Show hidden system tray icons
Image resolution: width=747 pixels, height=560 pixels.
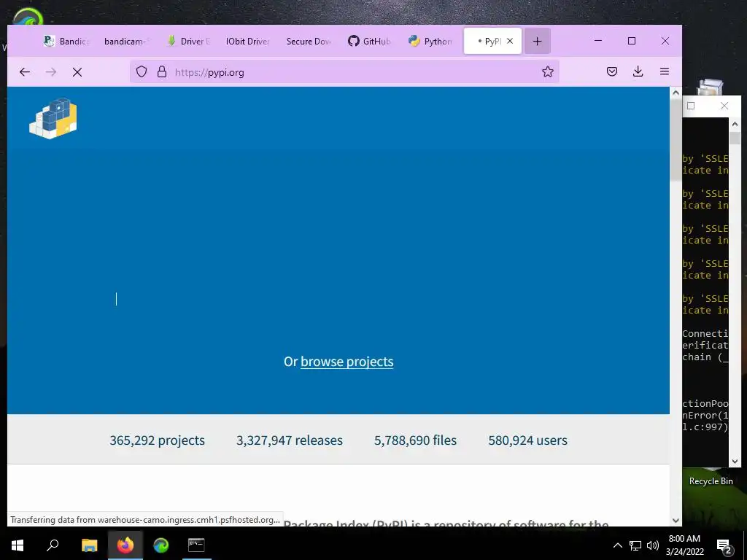coord(617,545)
